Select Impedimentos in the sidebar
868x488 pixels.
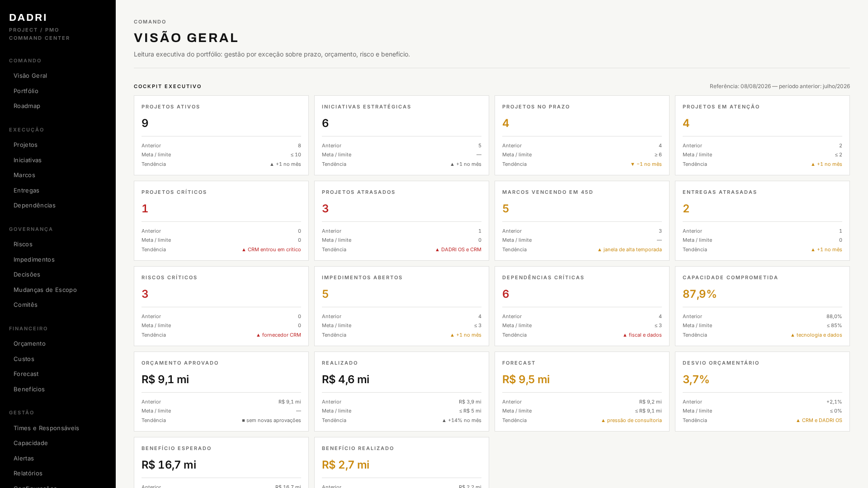(58, 259)
